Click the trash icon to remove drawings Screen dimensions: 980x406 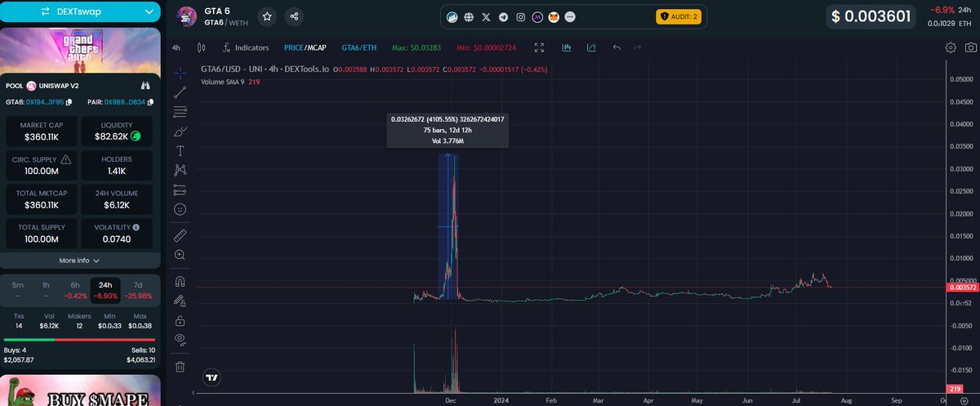pyautogui.click(x=180, y=367)
